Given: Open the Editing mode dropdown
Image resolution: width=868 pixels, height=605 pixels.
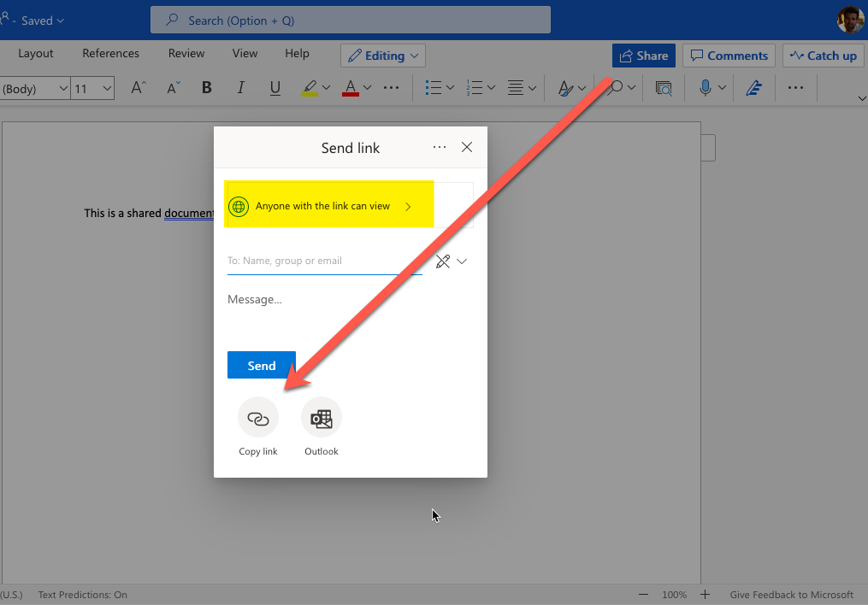Looking at the screenshot, I should point(383,56).
